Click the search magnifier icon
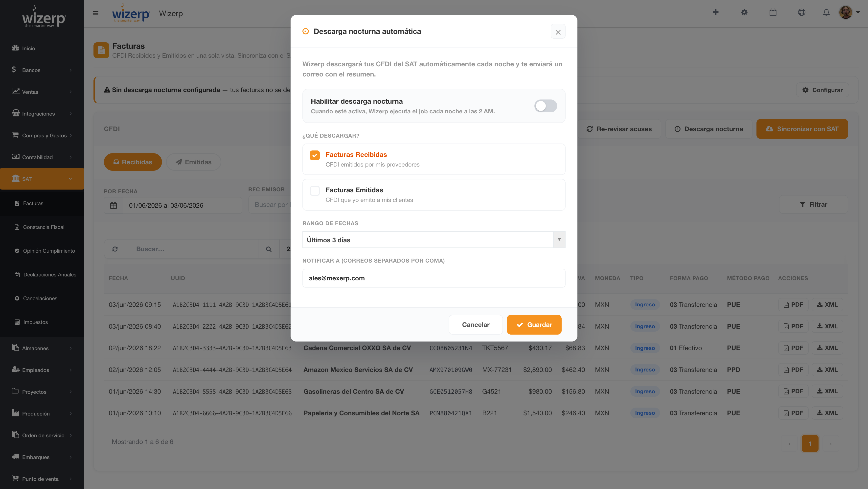 pyautogui.click(x=269, y=249)
